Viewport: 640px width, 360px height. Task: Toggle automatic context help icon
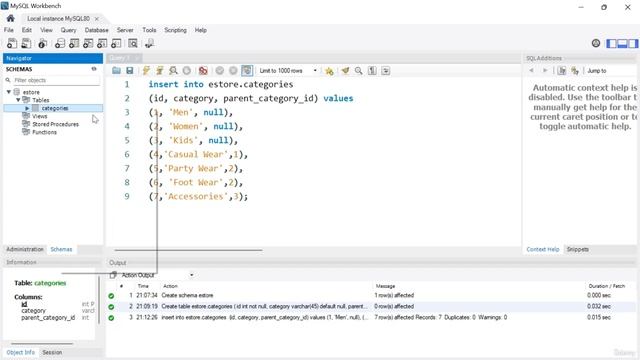tap(575, 71)
